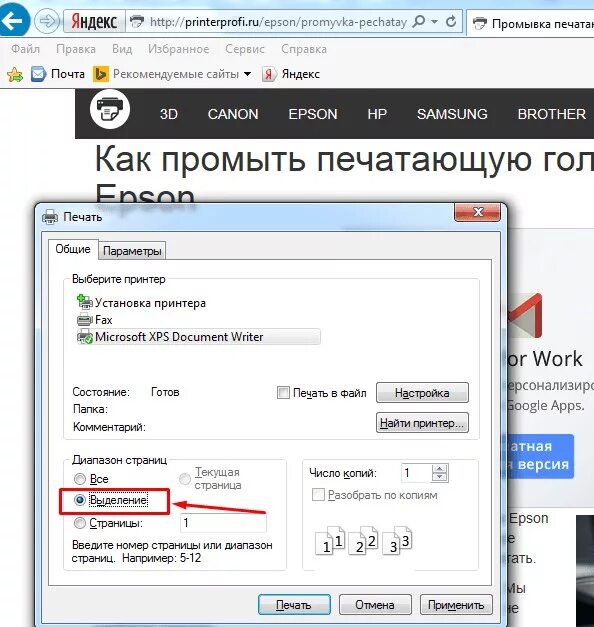The image size is (594, 627).
Task: Click the browser back arrow button
Action: [14, 20]
